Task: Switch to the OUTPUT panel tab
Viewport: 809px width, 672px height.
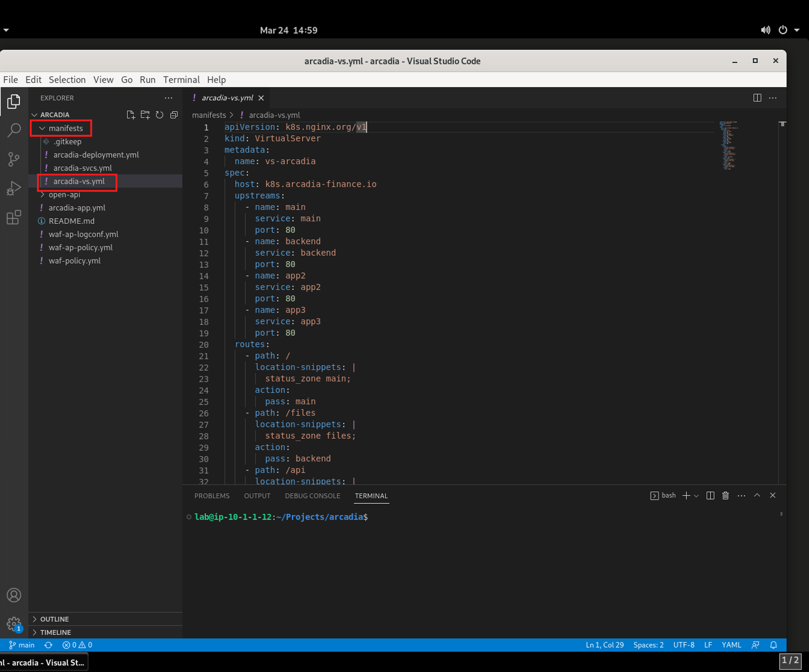Action: 258,496
